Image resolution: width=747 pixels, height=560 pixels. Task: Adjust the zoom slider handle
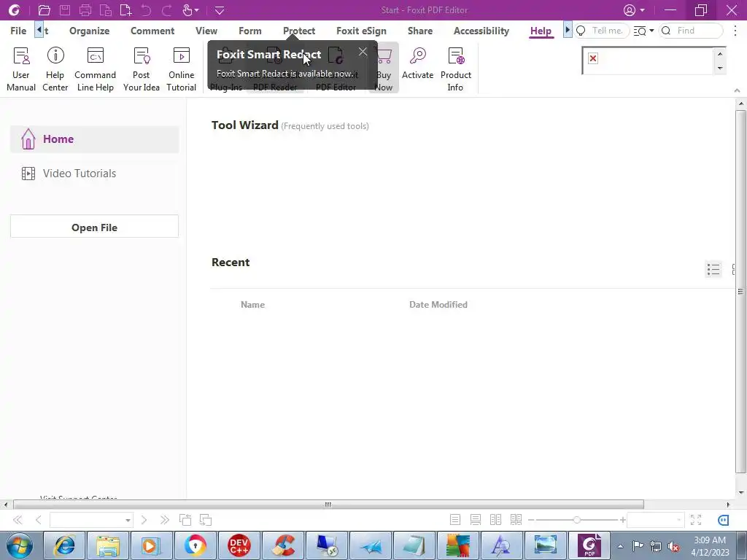click(577, 520)
